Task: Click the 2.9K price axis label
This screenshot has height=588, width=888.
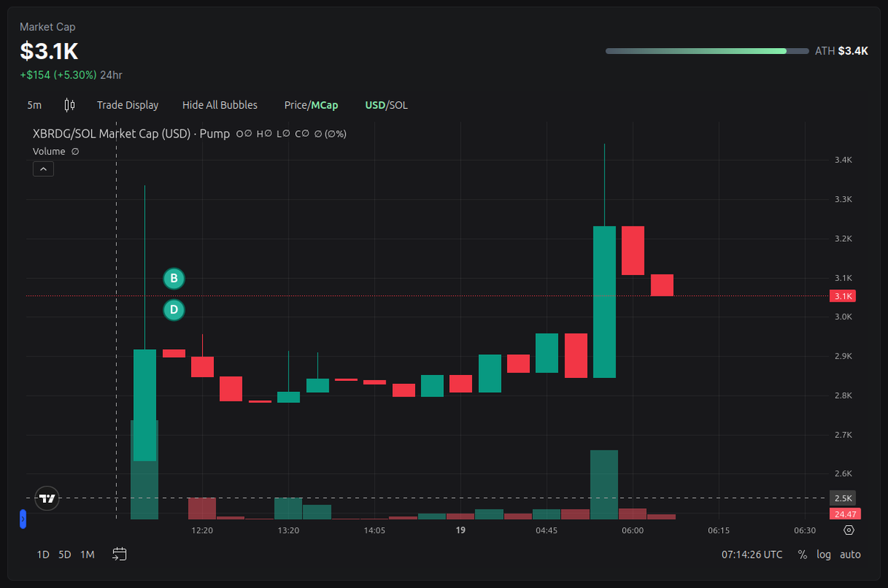Action: tap(844, 356)
